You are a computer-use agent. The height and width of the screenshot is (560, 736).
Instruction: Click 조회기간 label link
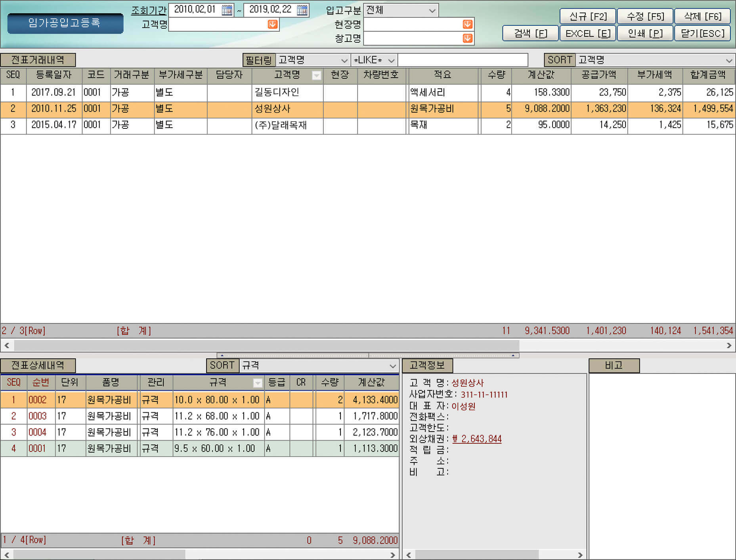tap(149, 10)
